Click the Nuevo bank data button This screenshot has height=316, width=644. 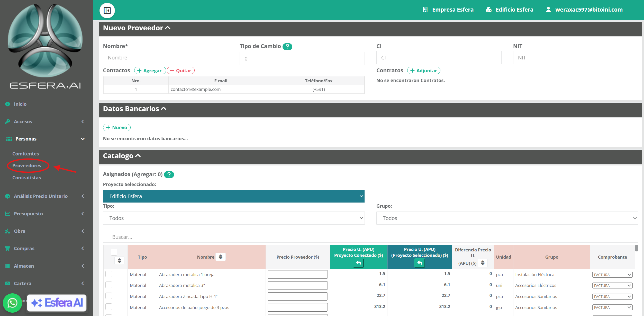[117, 128]
